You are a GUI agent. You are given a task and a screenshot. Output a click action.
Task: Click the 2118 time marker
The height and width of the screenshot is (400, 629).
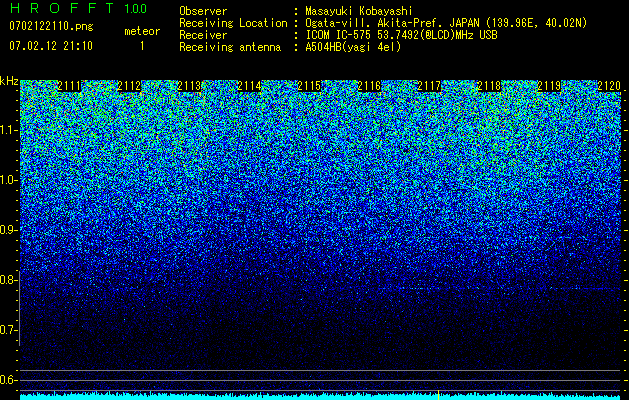pyautogui.click(x=489, y=86)
